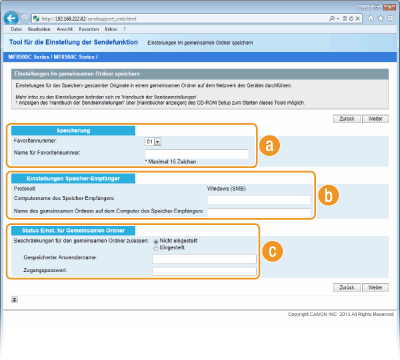This screenshot has width=400, height=360.
Task: Click the search magnifier in the address bar
Action: [332, 19]
